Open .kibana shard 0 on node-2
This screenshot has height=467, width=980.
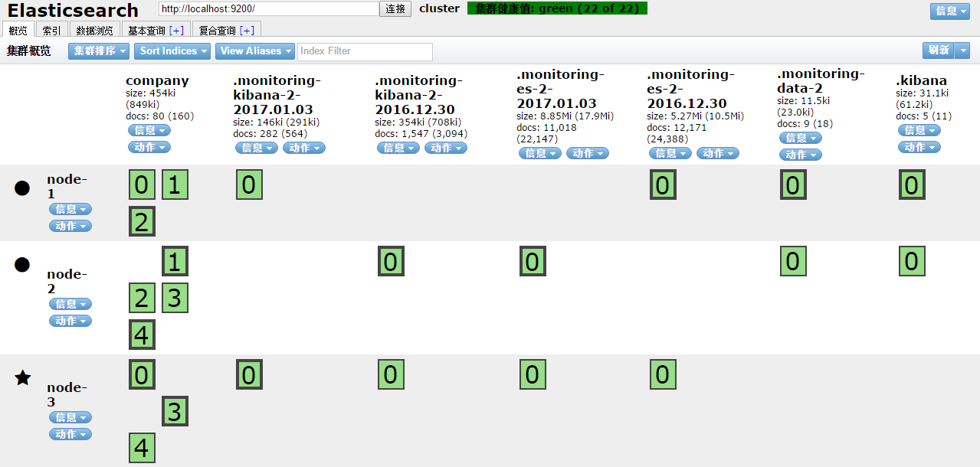click(912, 261)
